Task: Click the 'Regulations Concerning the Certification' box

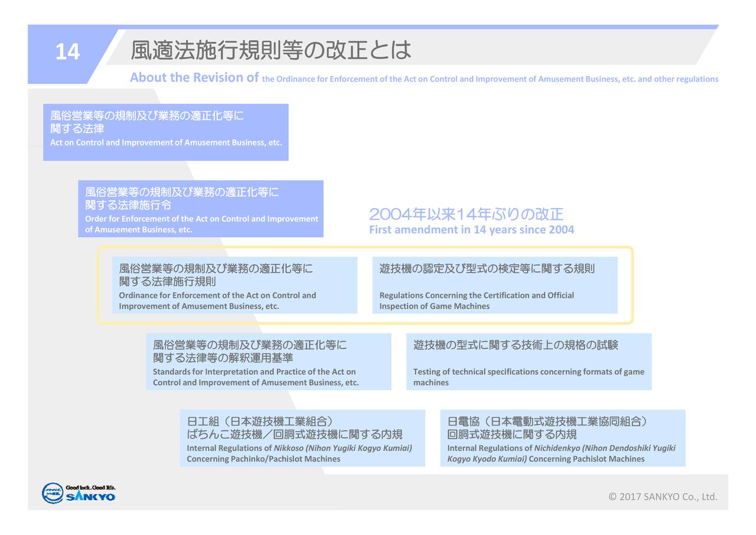Action: point(495,285)
